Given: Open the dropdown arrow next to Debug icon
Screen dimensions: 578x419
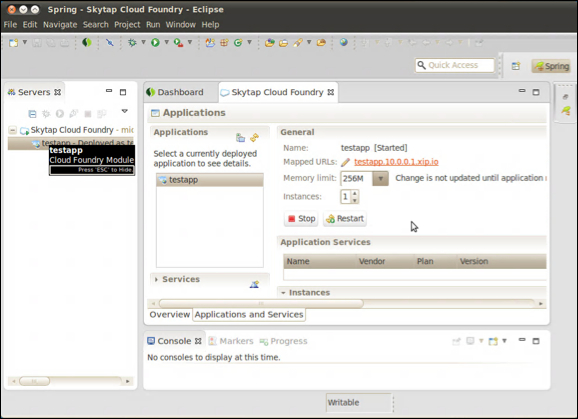Looking at the screenshot, I should tap(143, 42).
